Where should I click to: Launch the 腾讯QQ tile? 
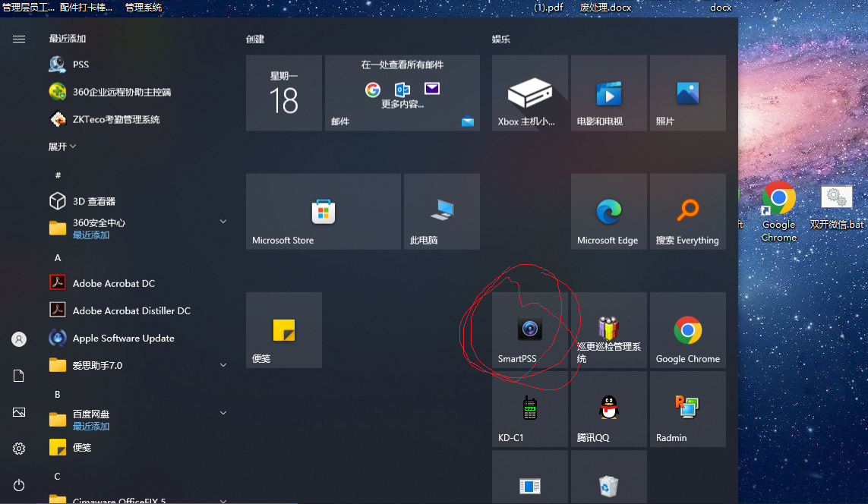(609, 409)
